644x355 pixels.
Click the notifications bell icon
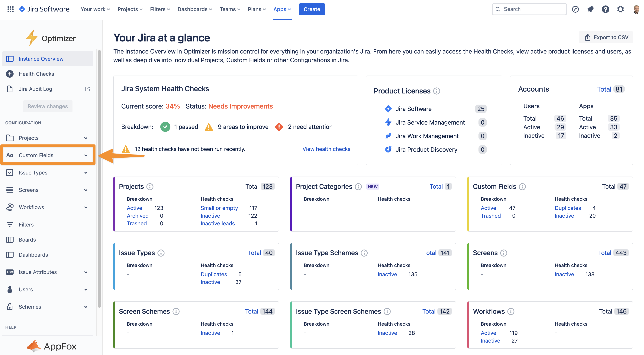tap(590, 9)
